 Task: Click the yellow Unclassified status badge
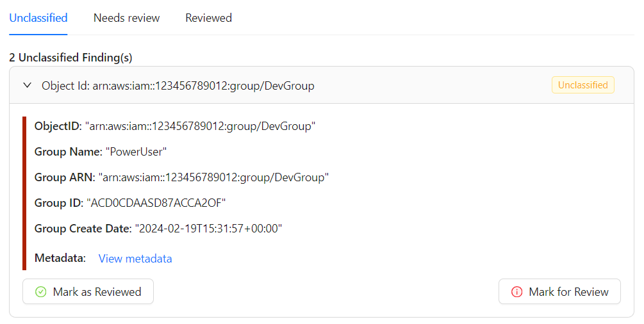[x=582, y=85]
